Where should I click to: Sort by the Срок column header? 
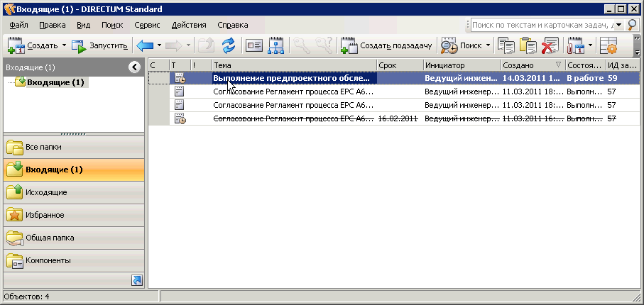pos(400,65)
